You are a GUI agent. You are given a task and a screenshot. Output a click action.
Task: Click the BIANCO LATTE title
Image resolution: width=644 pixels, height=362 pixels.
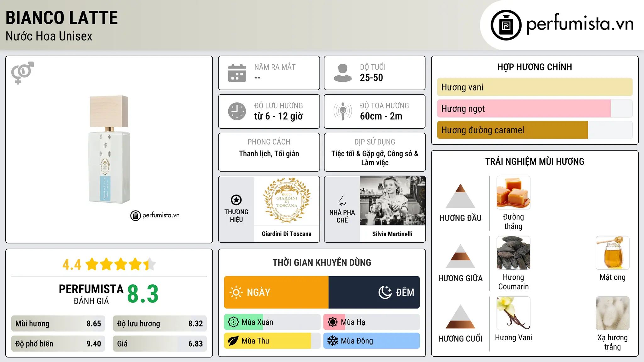click(x=62, y=18)
